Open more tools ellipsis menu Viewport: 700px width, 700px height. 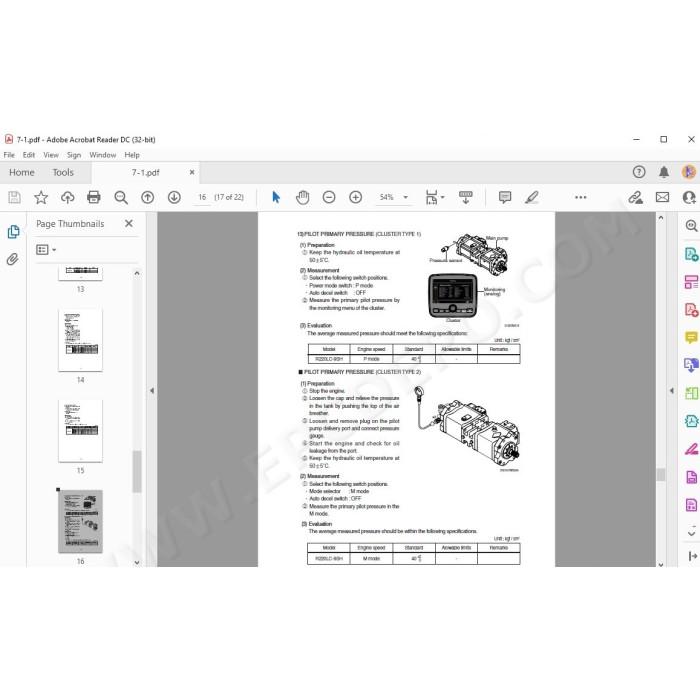[580, 197]
